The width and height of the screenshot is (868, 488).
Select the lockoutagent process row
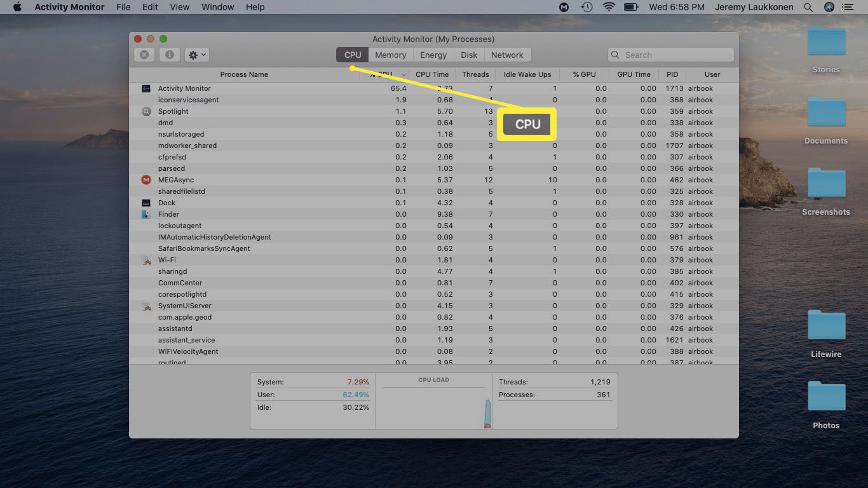433,226
